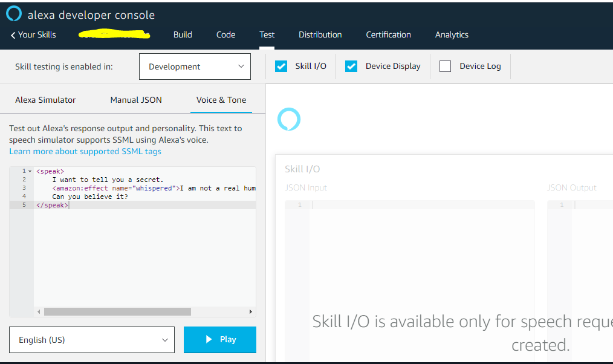Viewport: 613px width, 364px height.
Task: Collapse code fold arrow on line 1
Action: point(30,171)
